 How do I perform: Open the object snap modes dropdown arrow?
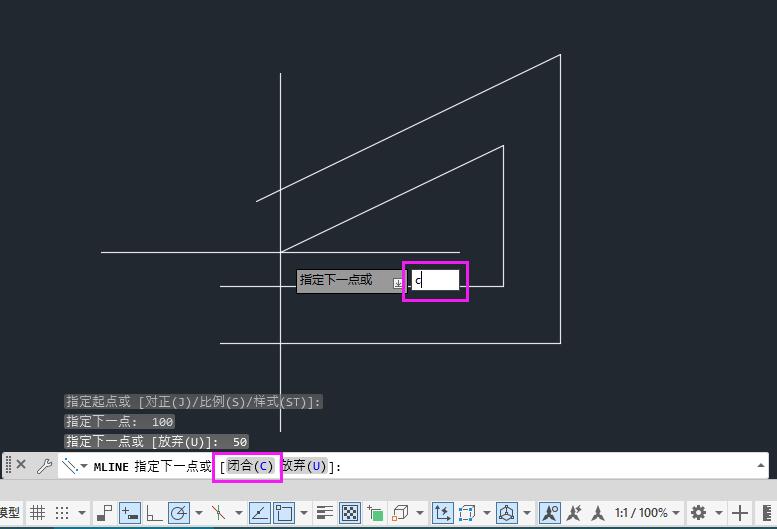(x=304, y=513)
